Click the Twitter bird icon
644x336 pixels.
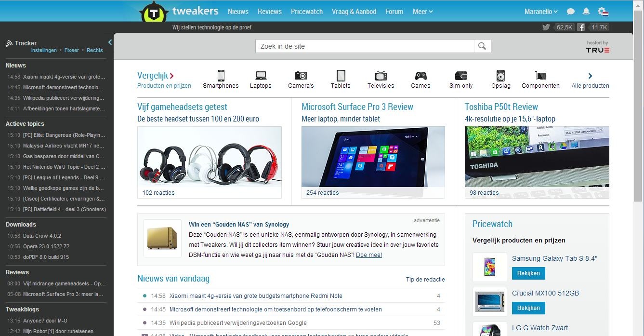[546, 27]
